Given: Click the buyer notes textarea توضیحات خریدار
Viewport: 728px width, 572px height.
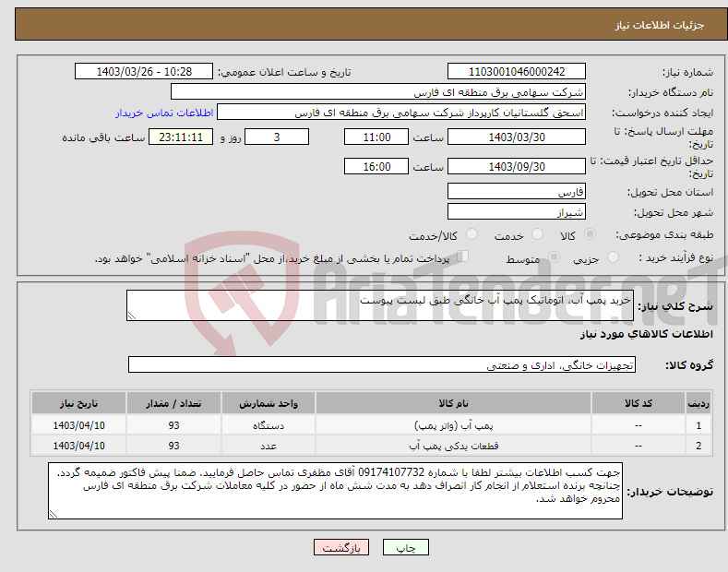Looking at the screenshot, I should pos(335,491).
